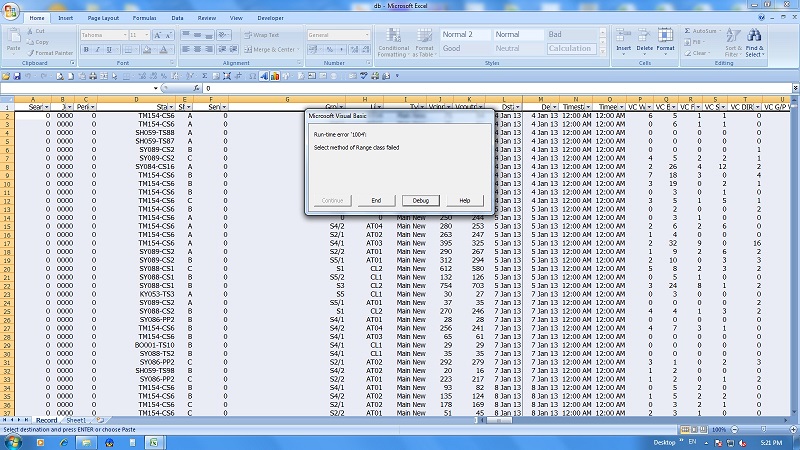Toggle Underline formatting
Screen dimensions: 800x450
109,49
